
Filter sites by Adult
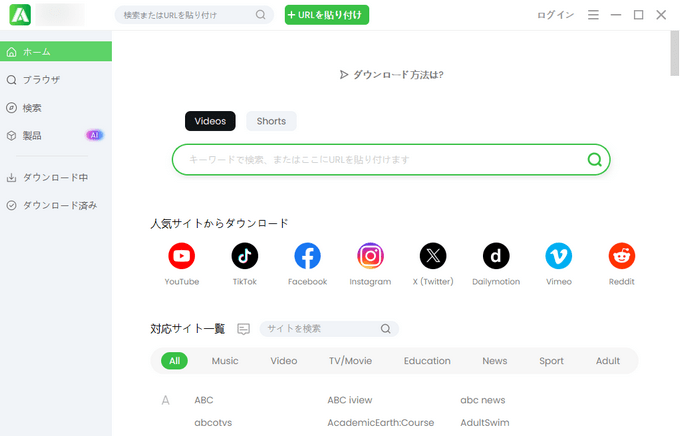[x=608, y=361]
